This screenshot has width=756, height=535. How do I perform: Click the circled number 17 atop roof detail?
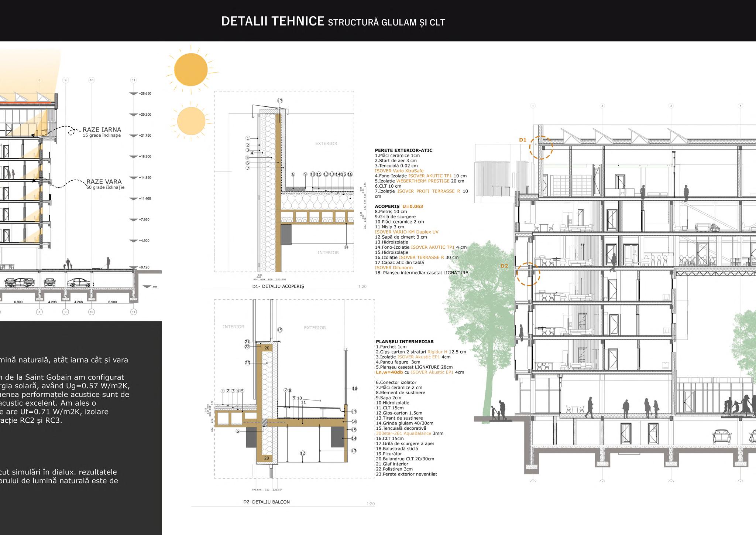[280, 101]
